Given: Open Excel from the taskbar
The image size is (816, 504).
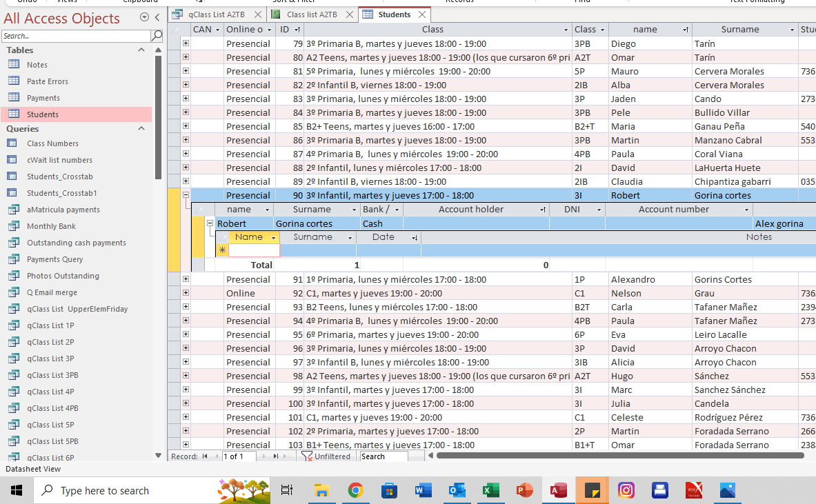Looking at the screenshot, I should 490,490.
